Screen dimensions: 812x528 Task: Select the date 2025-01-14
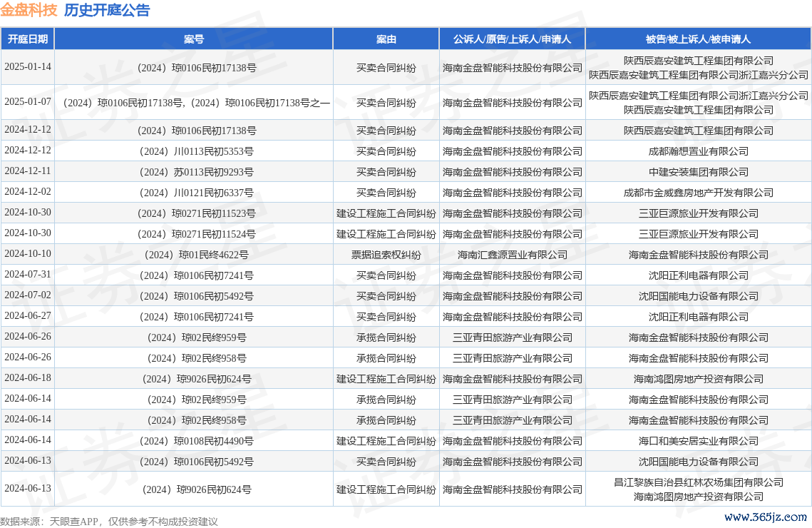(x=27, y=67)
